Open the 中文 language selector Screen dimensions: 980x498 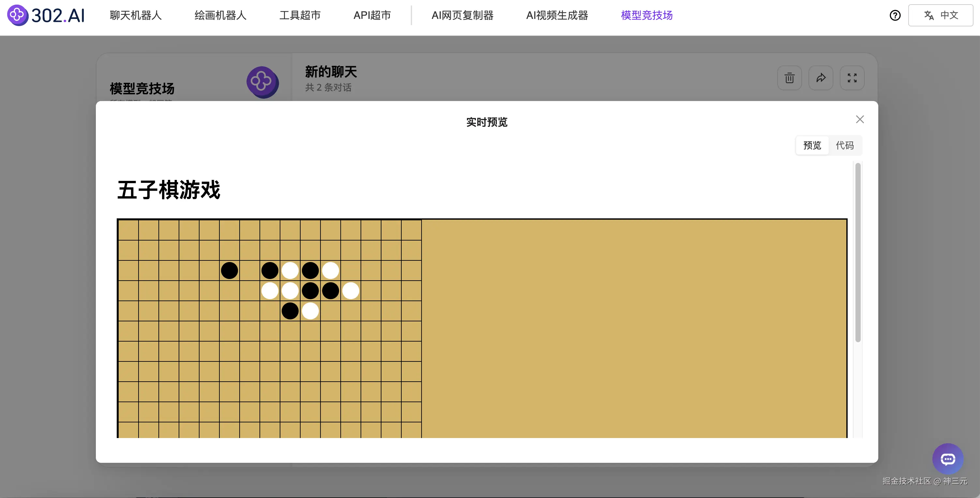point(941,15)
